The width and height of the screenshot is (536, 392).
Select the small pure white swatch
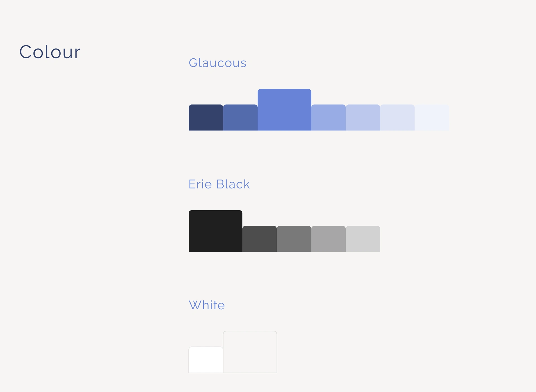click(206, 360)
